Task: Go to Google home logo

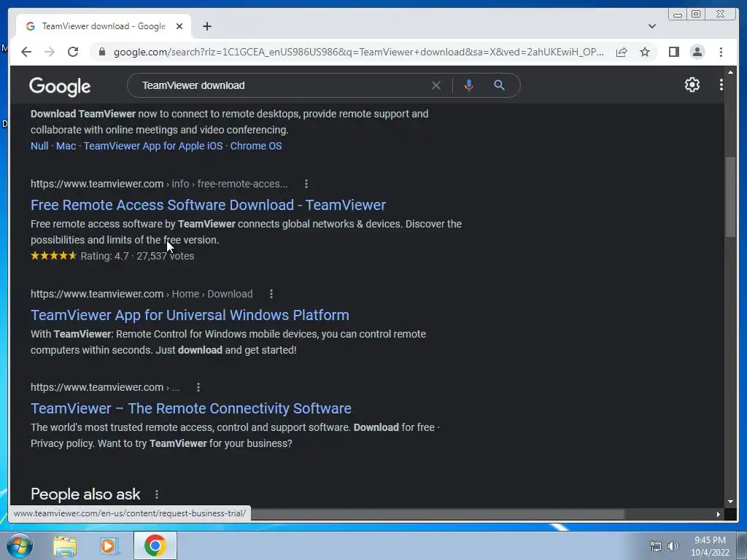Action: tap(60, 86)
